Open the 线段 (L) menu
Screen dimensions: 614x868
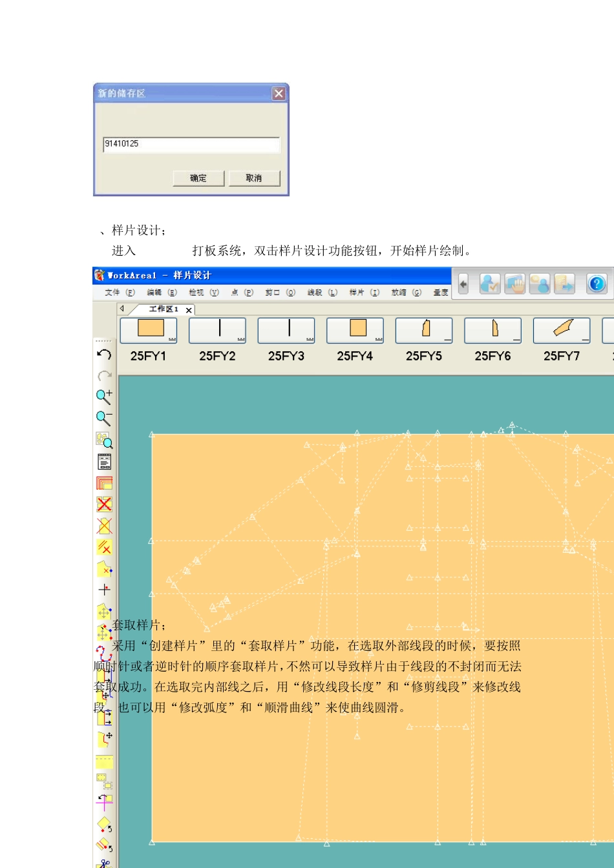(x=323, y=293)
